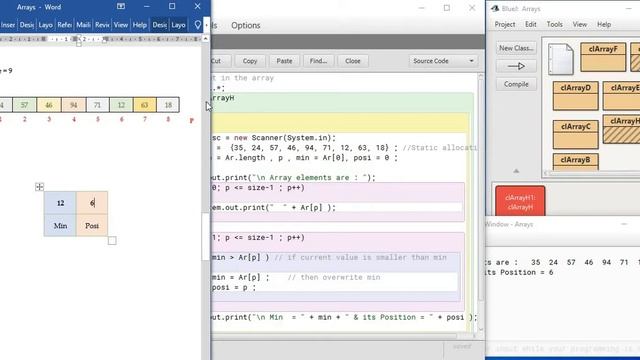640x360 pixels.
Task: Open the Source Code view dropdown
Action: (443, 61)
